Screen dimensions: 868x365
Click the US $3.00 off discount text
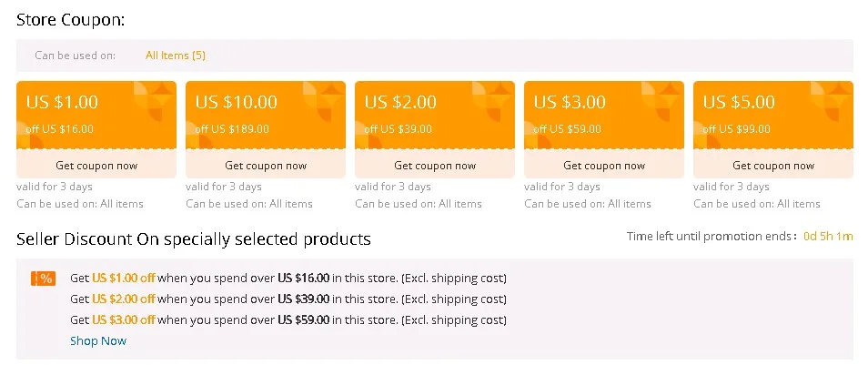[124, 319]
